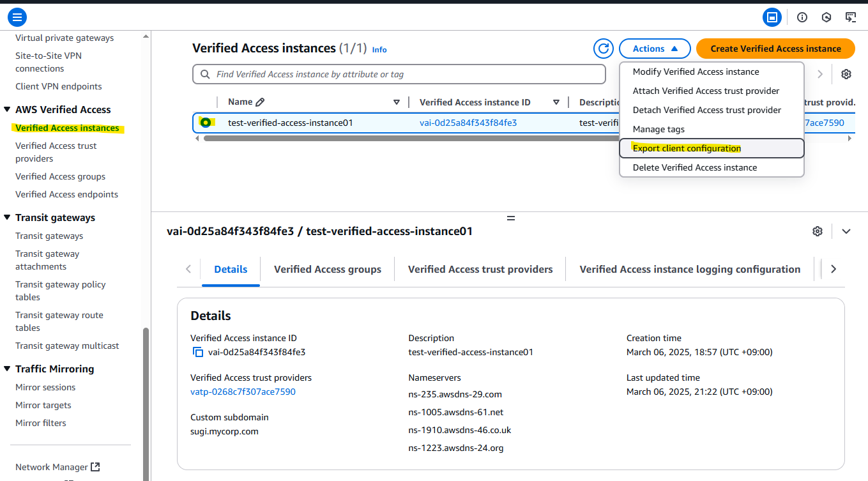This screenshot has height=481, width=868.
Task: Choose Attach Verified Access trust provider
Action: tap(712, 91)
